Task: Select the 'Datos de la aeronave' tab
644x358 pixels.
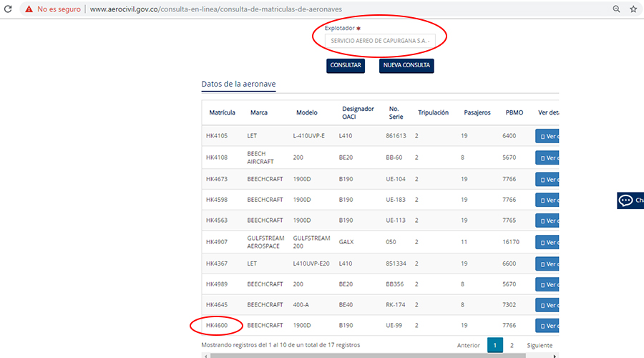Action: click(238, 84)
